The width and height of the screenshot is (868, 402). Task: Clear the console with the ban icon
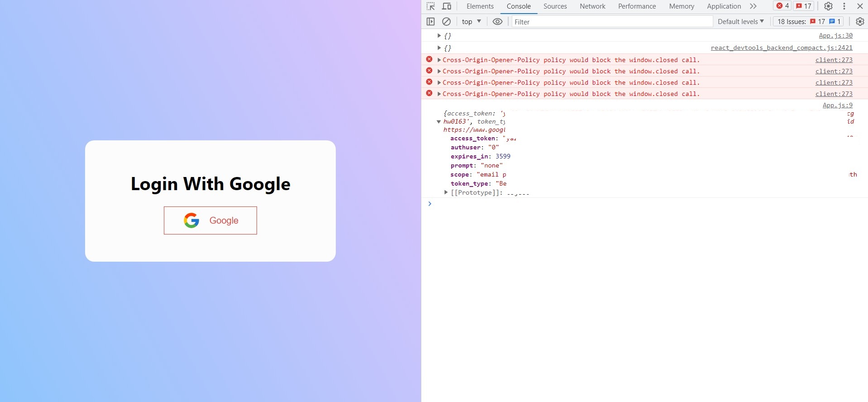pyautogui.click(x=446, y=21)
